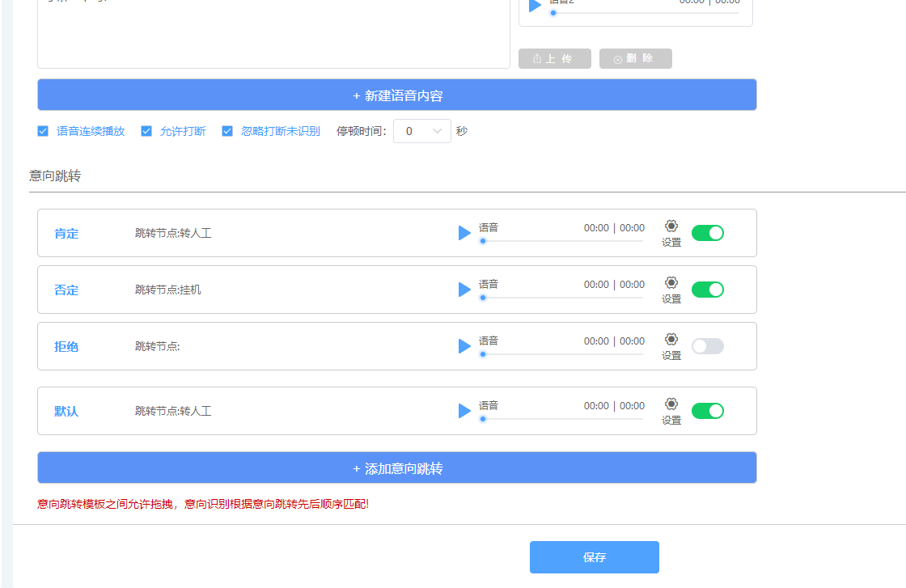The height and width of the screenshot is (588, 906).
Task: Play the 默认 row audio
Action: (464, 411)
